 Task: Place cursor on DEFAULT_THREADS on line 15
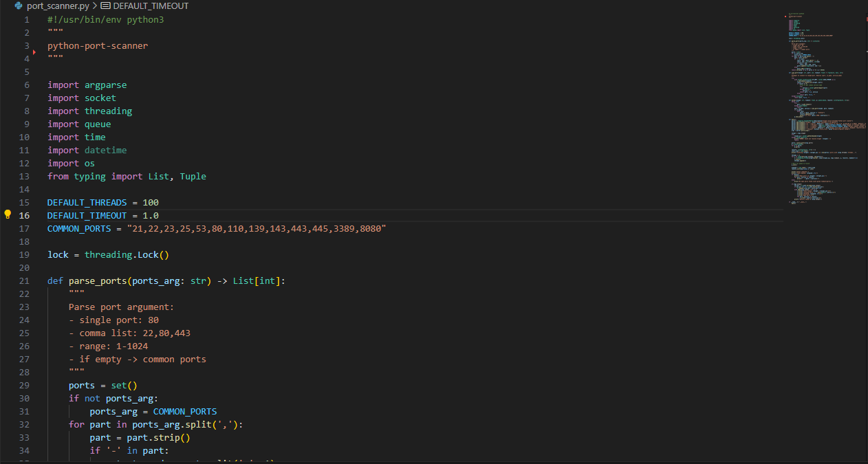(x=87, y=202)
